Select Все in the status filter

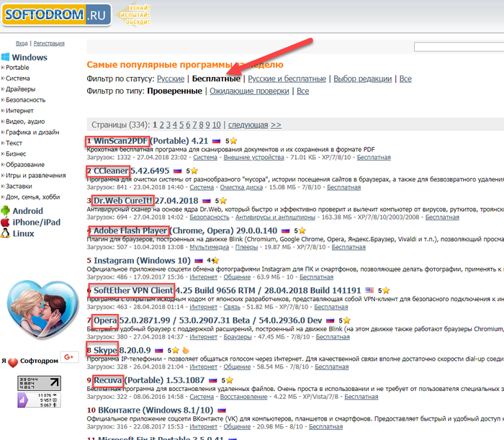pos(405,78)
